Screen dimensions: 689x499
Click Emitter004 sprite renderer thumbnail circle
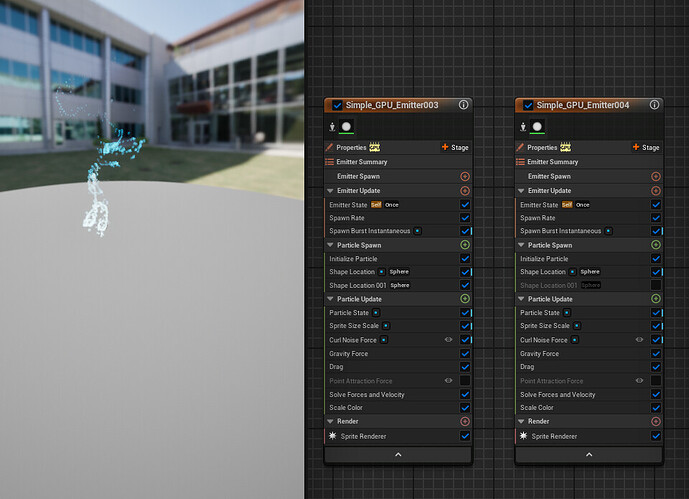tap(537, 127)
